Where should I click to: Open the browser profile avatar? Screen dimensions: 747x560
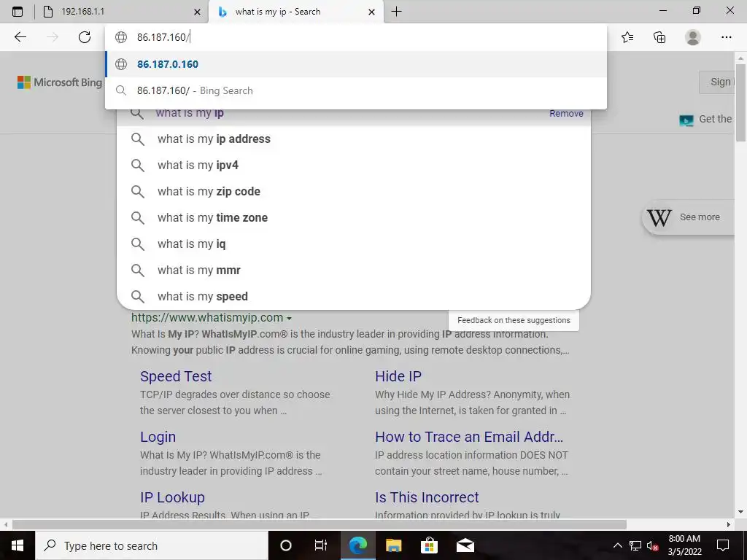tap(693, 36)
